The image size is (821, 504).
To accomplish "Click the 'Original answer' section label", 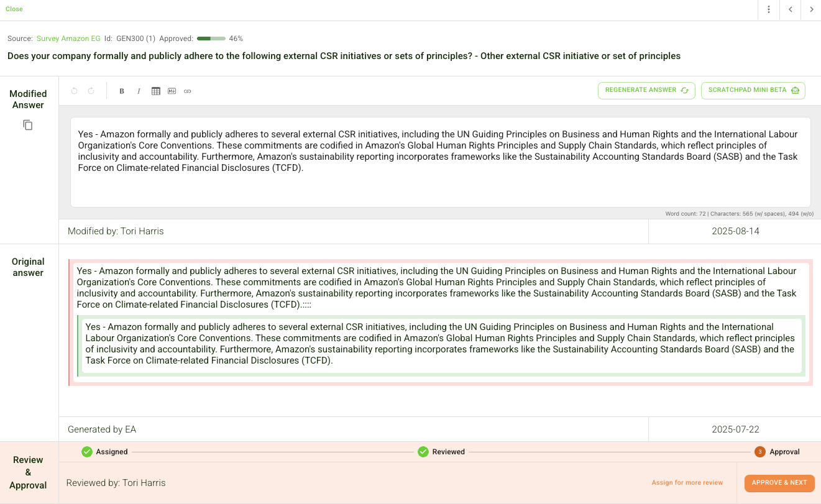I will point(28,267).
